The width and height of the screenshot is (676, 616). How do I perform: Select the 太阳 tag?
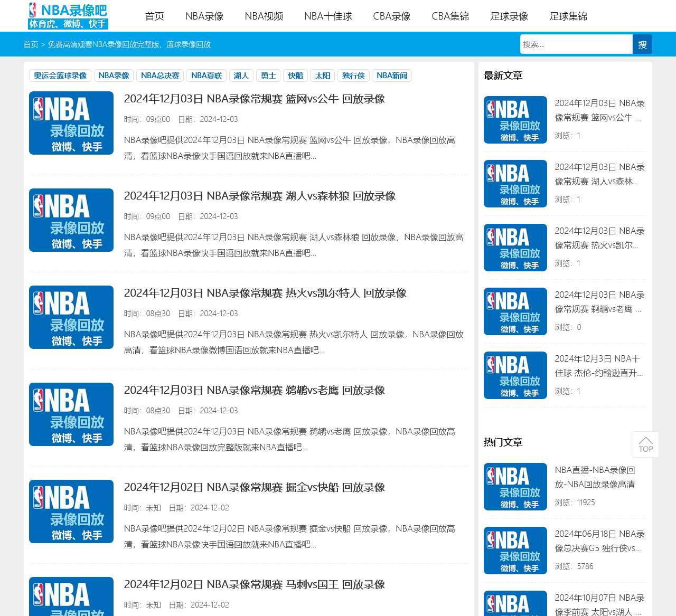pos(323,75)
